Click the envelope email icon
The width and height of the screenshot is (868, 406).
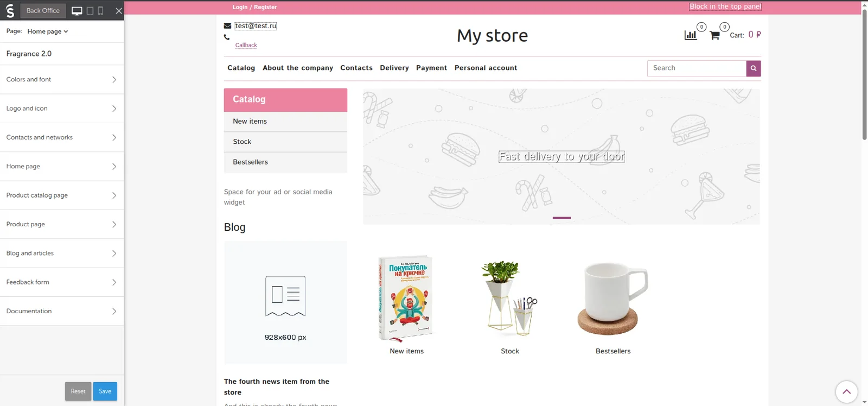pos(227,26)
